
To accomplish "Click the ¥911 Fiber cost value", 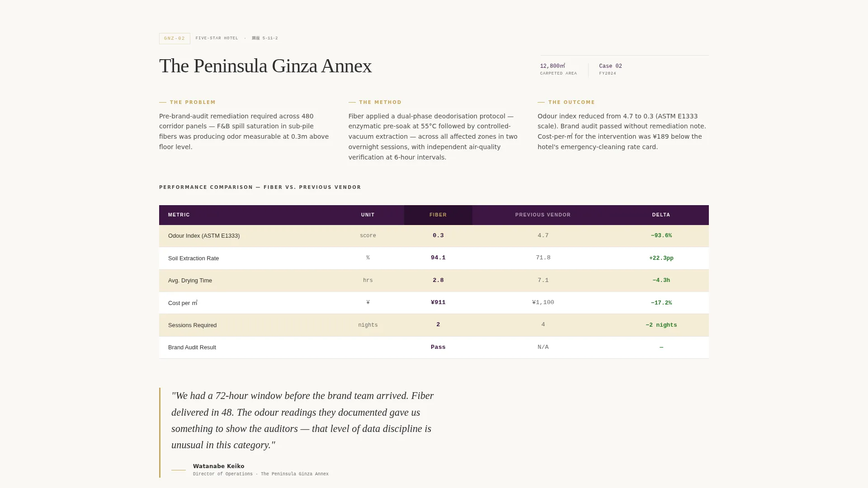I will [x=438, y=303].
